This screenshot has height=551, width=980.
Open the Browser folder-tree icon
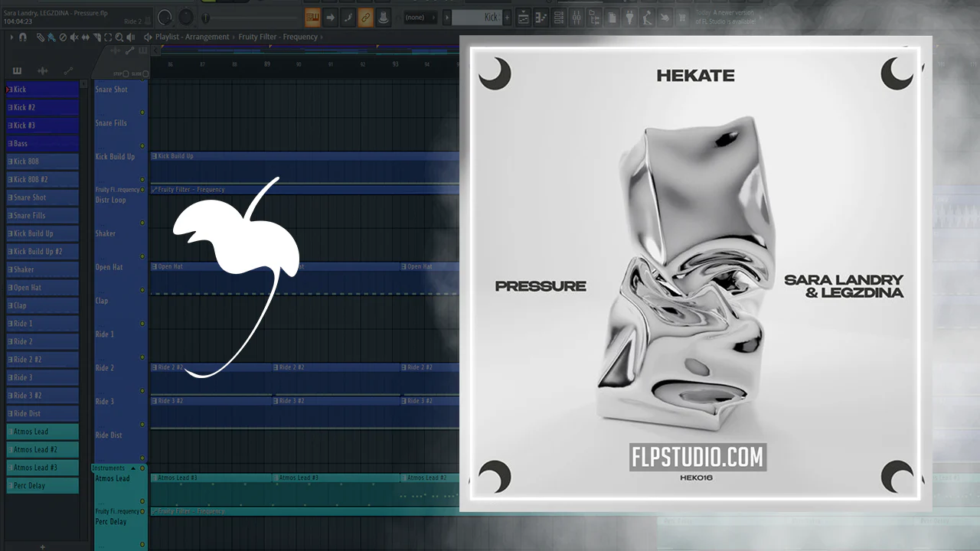pos(594,17)
